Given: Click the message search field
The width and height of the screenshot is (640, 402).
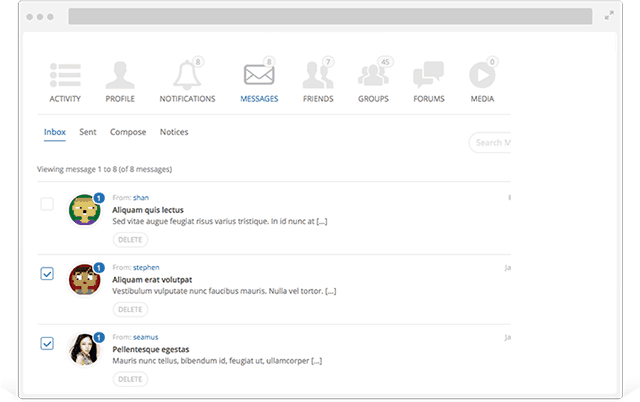Looking at the screenshot, I should 491,142.
